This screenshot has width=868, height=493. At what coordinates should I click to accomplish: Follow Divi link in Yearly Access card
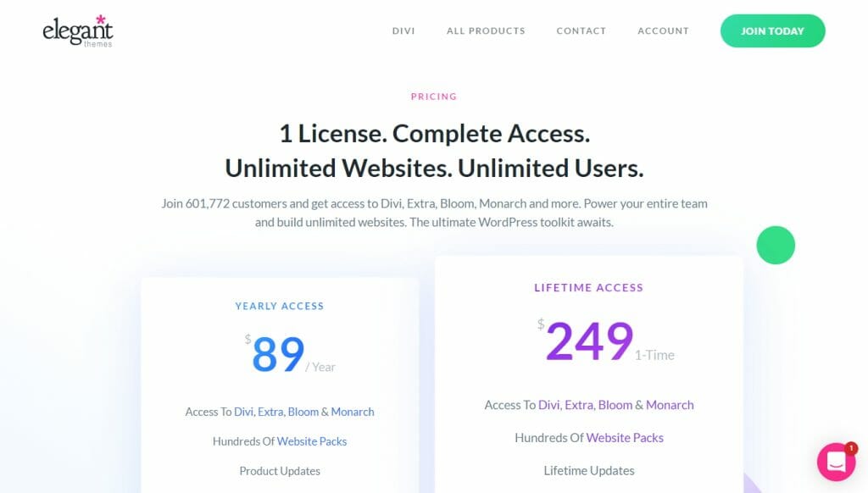pyautogui.click(x=243, y=412)
